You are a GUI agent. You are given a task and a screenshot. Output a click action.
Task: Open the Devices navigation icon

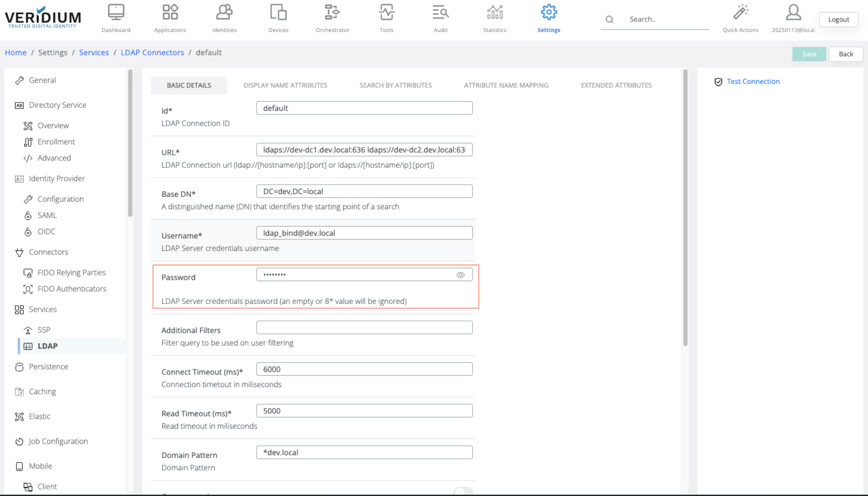coord(278,13)
